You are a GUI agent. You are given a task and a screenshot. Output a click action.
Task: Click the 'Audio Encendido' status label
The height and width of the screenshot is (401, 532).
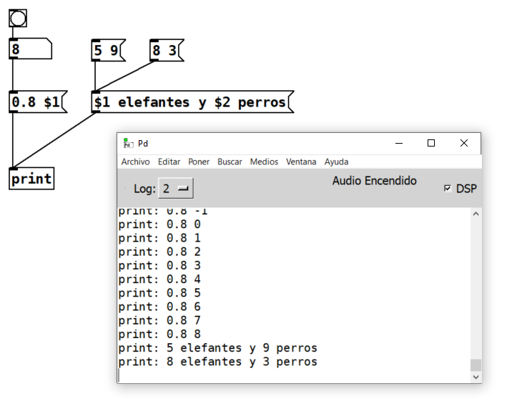point(374,181)
